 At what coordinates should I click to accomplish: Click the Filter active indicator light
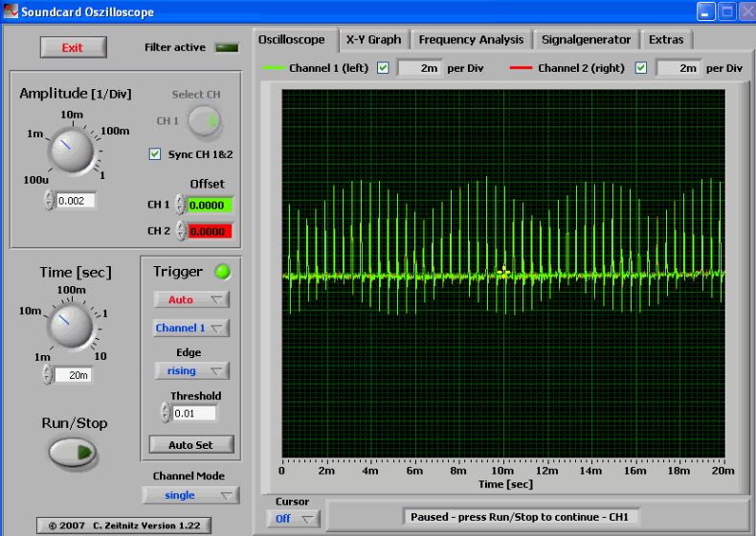(x=227, y=48)
